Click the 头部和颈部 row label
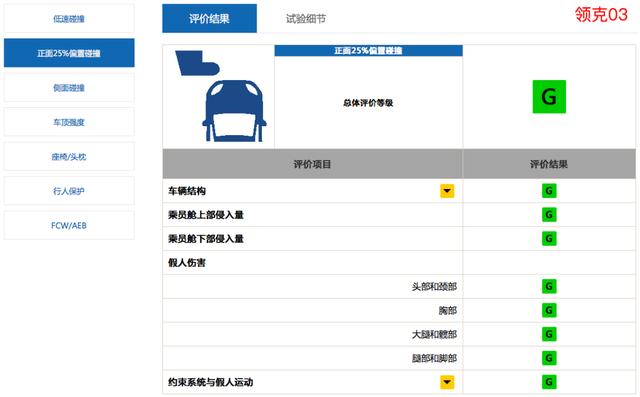This screenshot has height=397, width=640. (434, 287)
